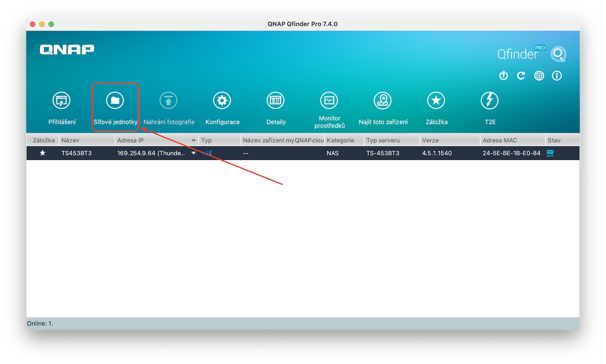Click the TS-453BT3 server type cell
The image size is (606, 364).
383,153
